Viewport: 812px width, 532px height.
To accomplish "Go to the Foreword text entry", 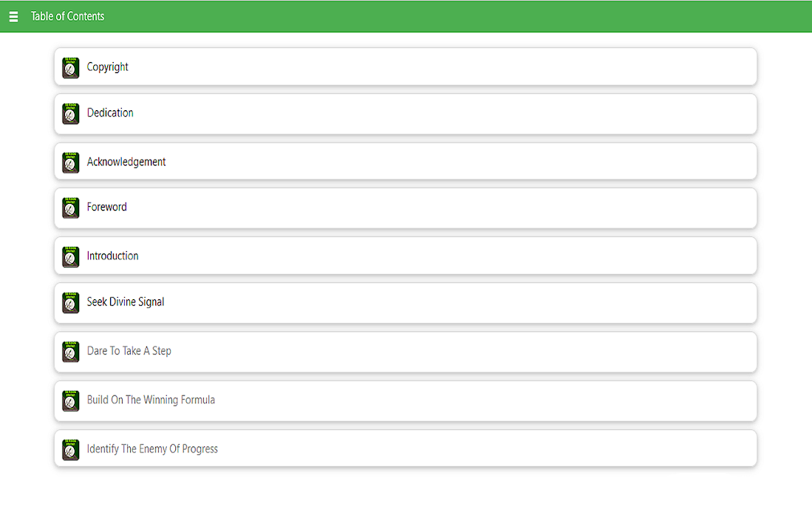I will [x=107, y=208].
